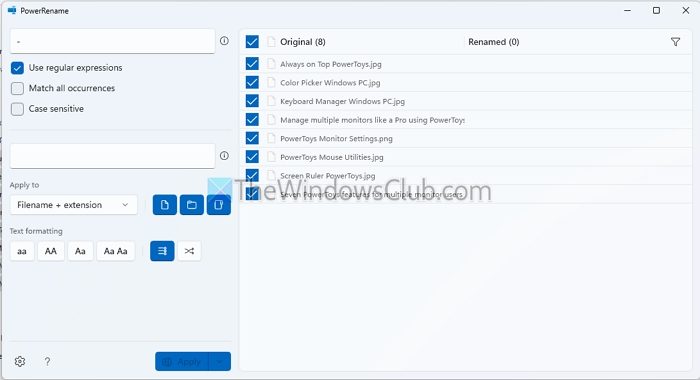Image resolution: width=700 pixels, height=380 pixels.
Task: Select Keyboard Manager Windows PC.jpg file name
Action: 342,101
